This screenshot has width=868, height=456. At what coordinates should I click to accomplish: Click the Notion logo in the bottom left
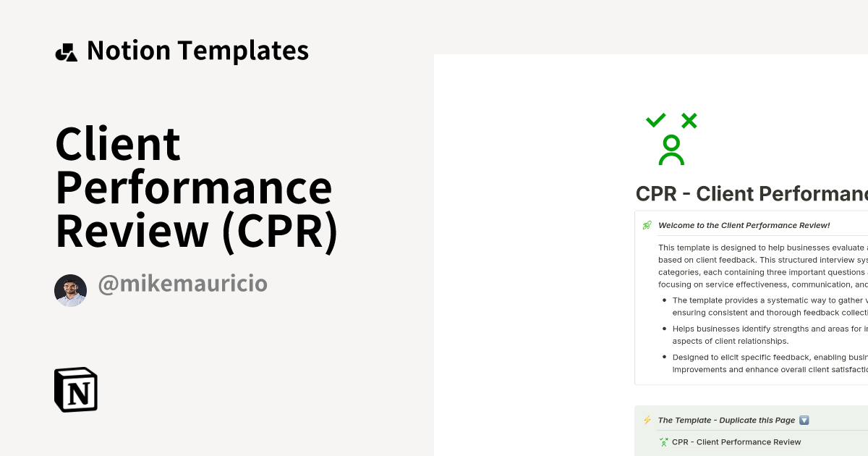[x=75, y=389]
